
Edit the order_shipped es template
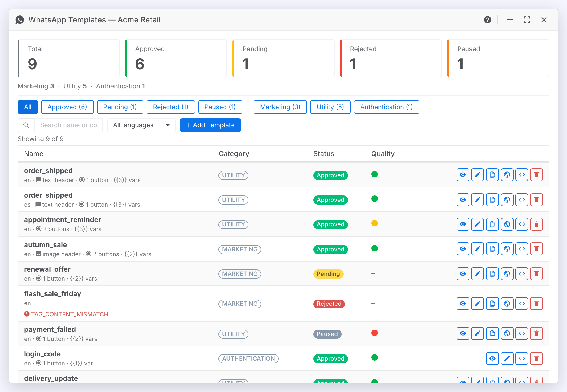(477, 200)
